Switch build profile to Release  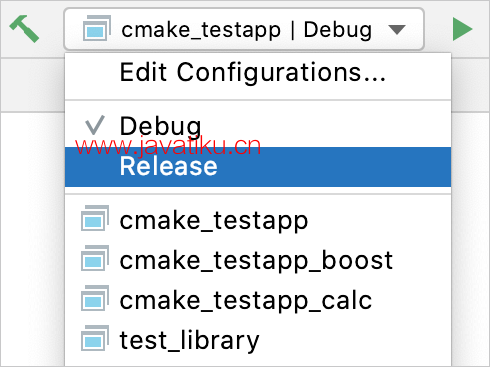tap(168, 166)
